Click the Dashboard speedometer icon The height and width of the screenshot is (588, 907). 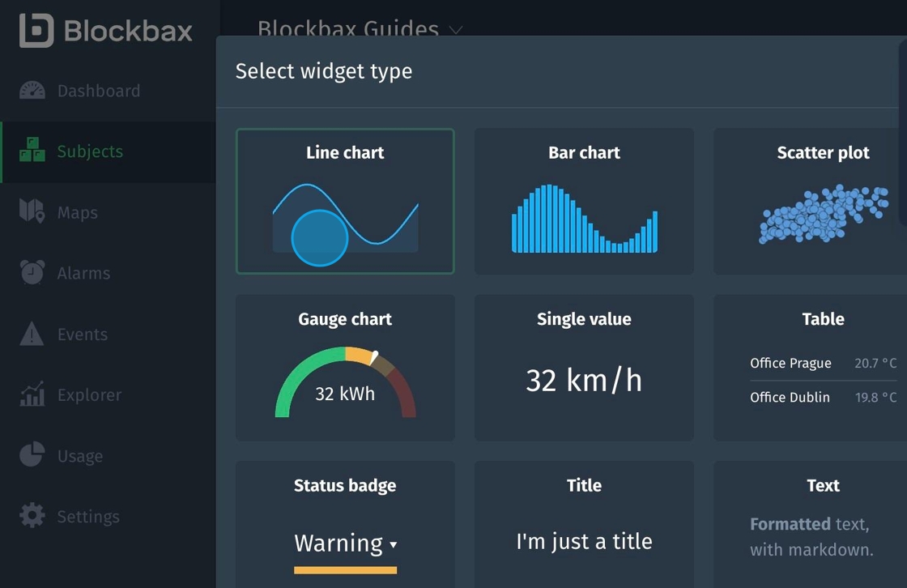pyautogui.click(x=32, y=91)
